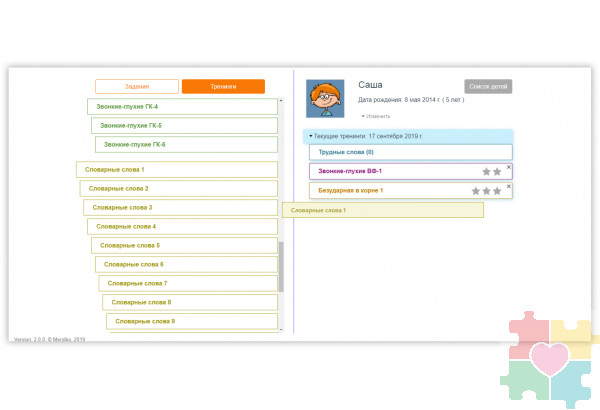Click the stars on Звонкие-глухие ВФ-1

click(491, 172)
